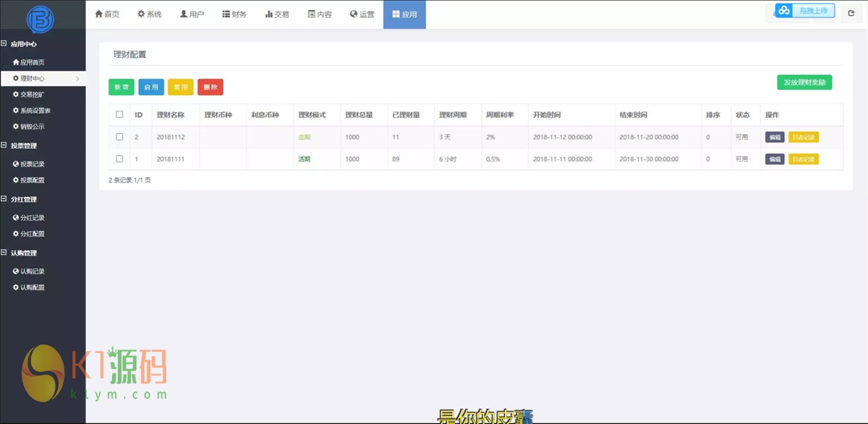Open the 系统 top menu

[x=149, y=14]
